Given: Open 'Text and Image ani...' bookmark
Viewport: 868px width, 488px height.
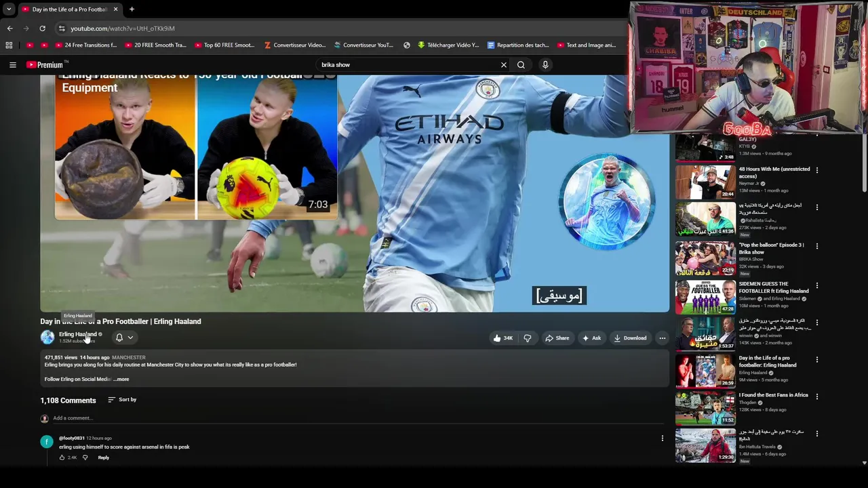Looking at the screenshot, I should click(586, 45).
